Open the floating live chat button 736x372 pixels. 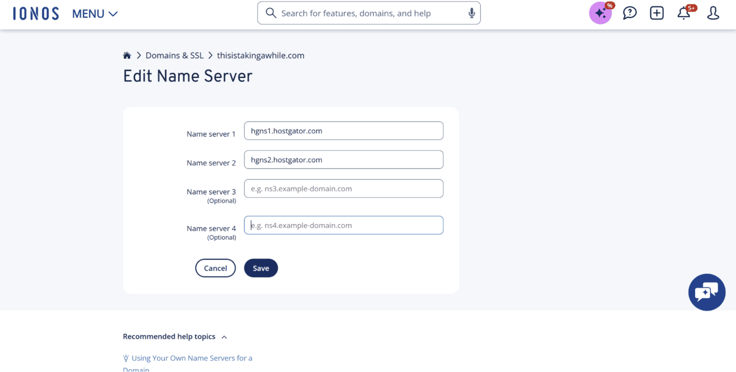(707, 292)
